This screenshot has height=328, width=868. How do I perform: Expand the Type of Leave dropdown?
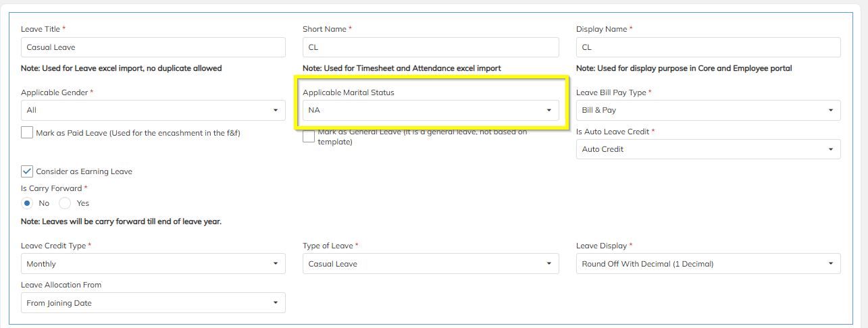(430, 264)
